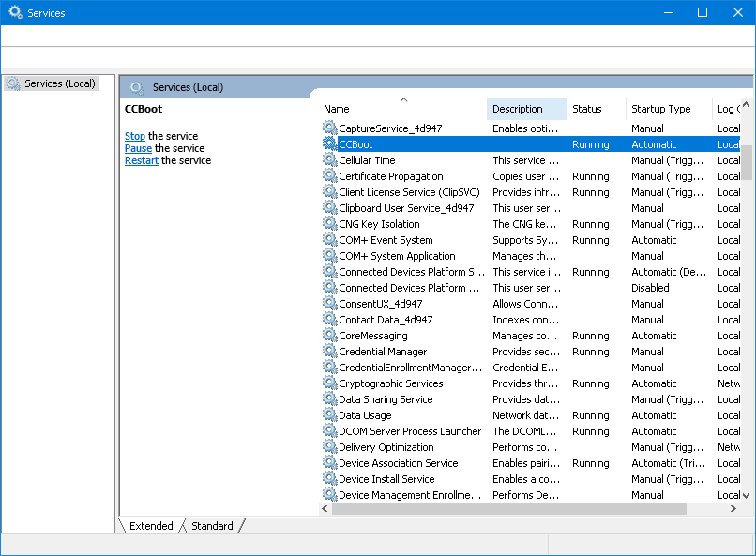Click the gear icon in the Services (Local) banner
The height and width of the screenshot is (556, 756).
click(137, 87)
